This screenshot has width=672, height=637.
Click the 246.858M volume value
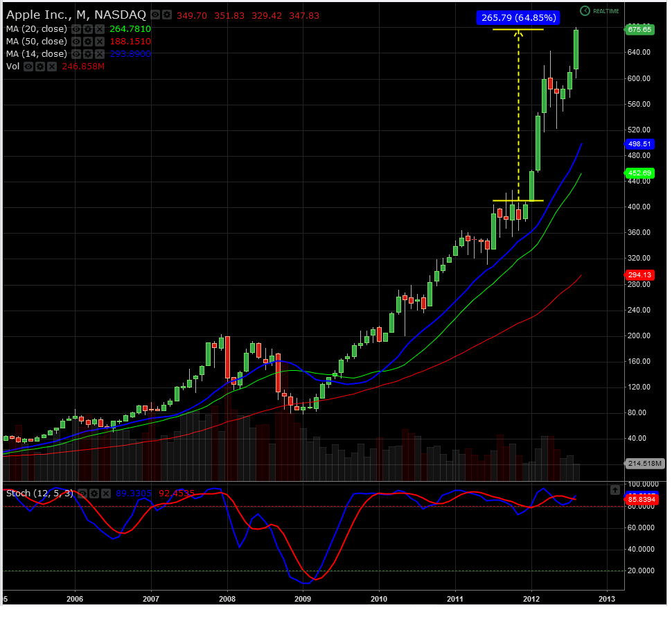coord(83,67)
